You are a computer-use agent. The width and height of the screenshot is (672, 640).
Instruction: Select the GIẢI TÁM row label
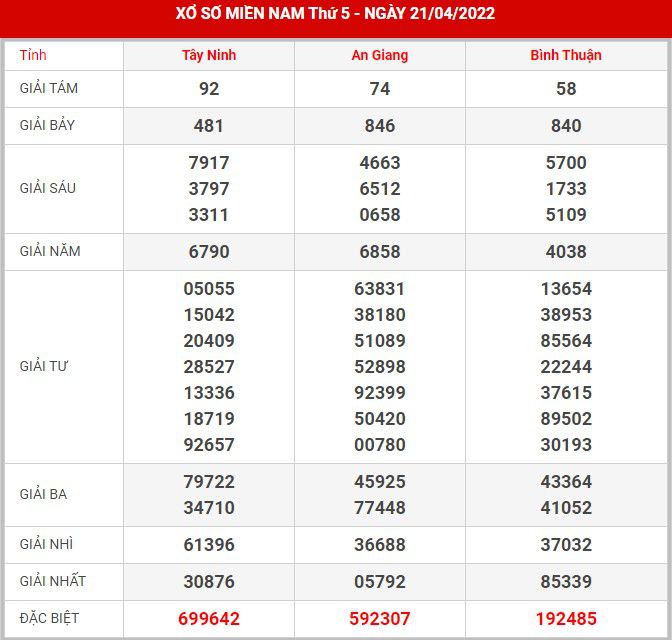49,88
